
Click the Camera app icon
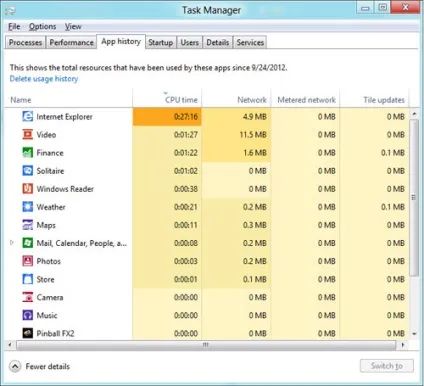pyautogui.click(x=28, y=297)
